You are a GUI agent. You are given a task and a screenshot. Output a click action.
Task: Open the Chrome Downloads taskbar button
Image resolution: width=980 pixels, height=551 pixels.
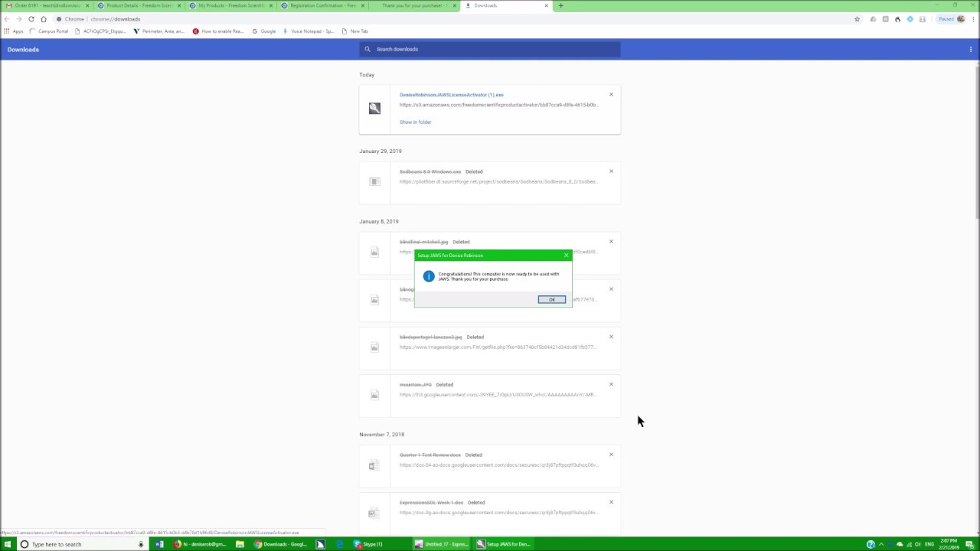click(281, 544)
